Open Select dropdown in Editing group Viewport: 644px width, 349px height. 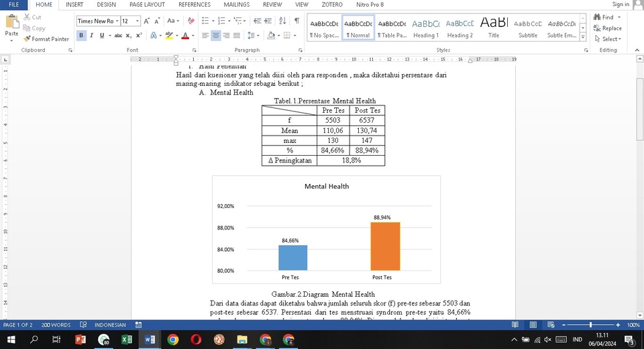(x=608, y=39)
